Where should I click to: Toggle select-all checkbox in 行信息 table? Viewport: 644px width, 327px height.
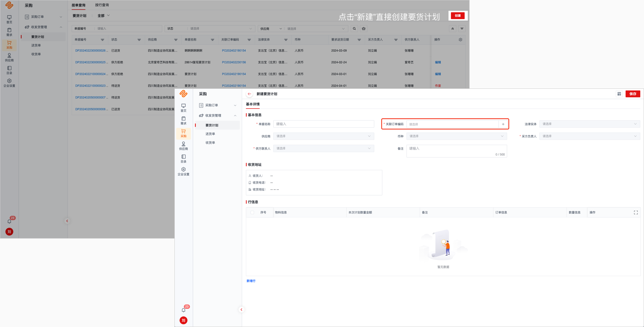[x=252, y=212]
